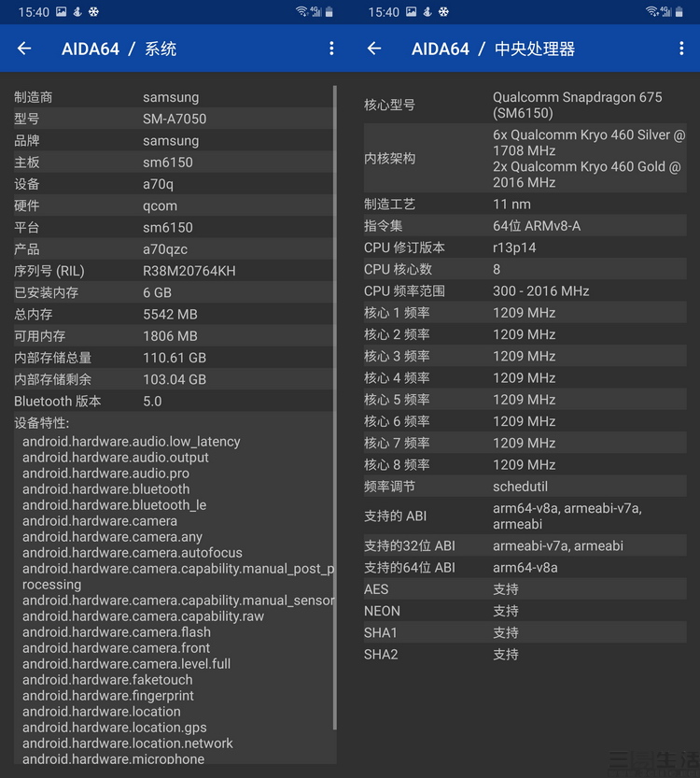Tap the image notification icon in left status bar
Screen dimensions: 700x778
click(61, 11)
